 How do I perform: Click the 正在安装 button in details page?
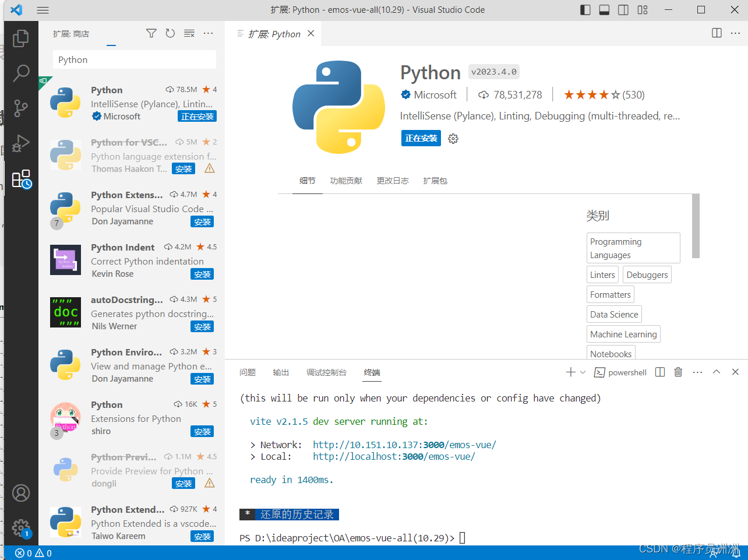coord(421,138)
